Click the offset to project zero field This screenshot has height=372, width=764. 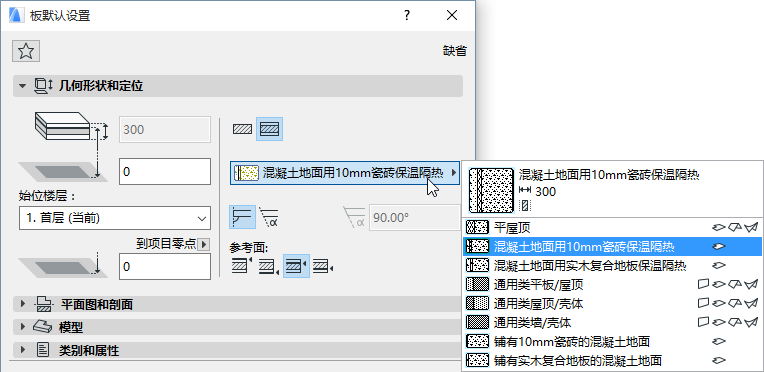tap(165, 267)
